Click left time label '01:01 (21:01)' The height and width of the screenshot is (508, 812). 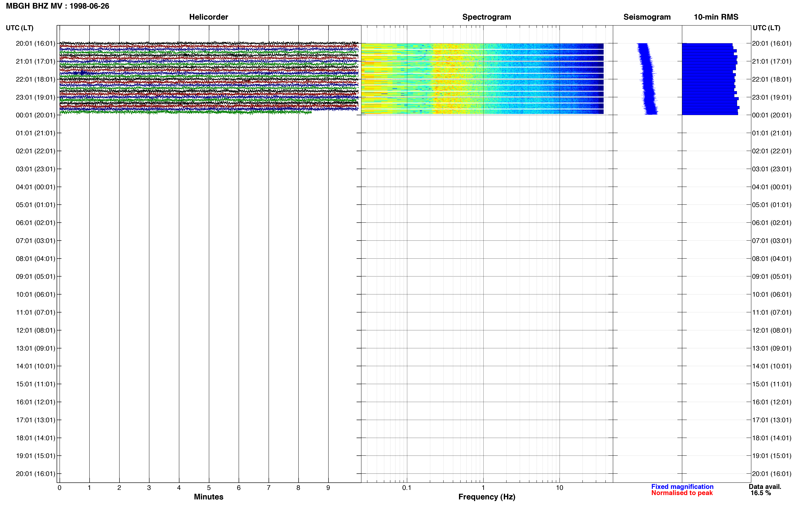click(36, 133)
